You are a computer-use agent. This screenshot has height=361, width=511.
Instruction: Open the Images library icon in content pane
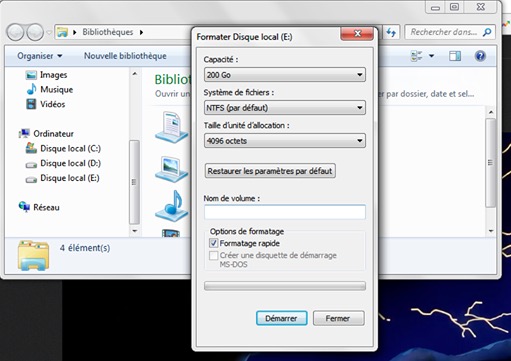click(x=172, y=169)
